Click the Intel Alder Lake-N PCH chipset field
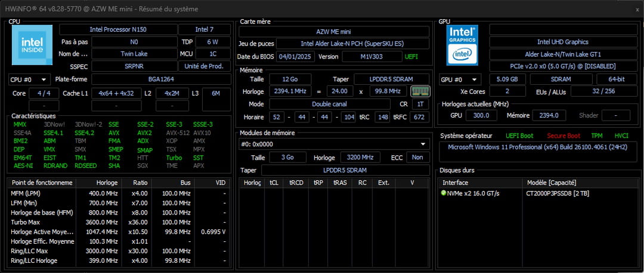644x273 pixels. coord(353,43)
